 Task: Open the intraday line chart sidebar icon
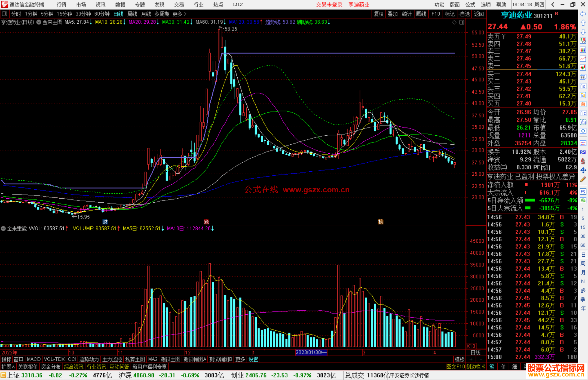pyautogui.click(x=583, y=59)
